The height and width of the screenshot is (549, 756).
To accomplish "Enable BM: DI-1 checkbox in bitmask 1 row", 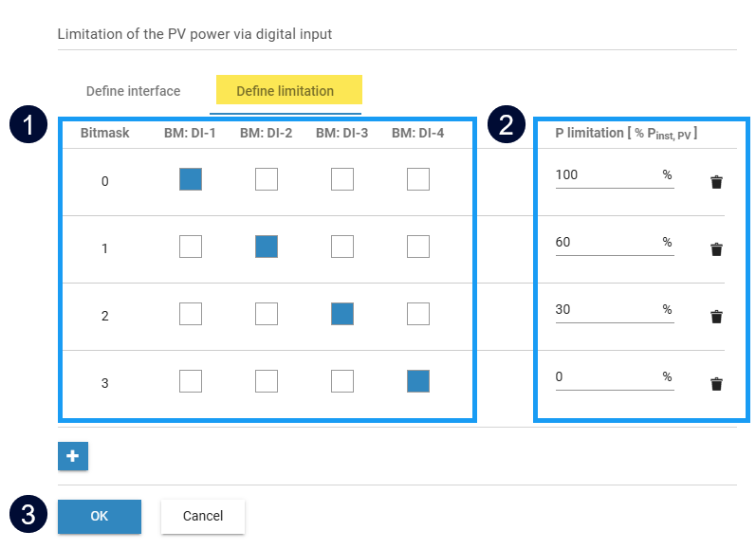I will pyautogui.click(x=191, y=247).
